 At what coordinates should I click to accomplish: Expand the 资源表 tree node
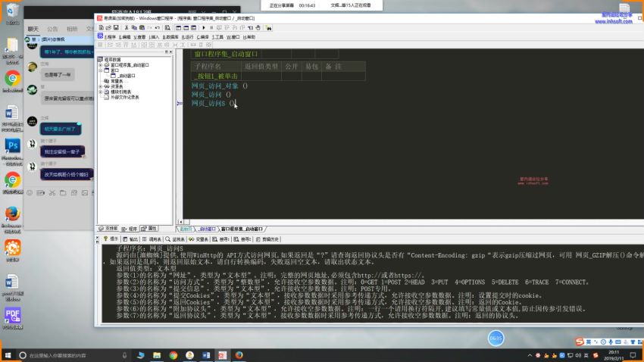click(100, 86)
